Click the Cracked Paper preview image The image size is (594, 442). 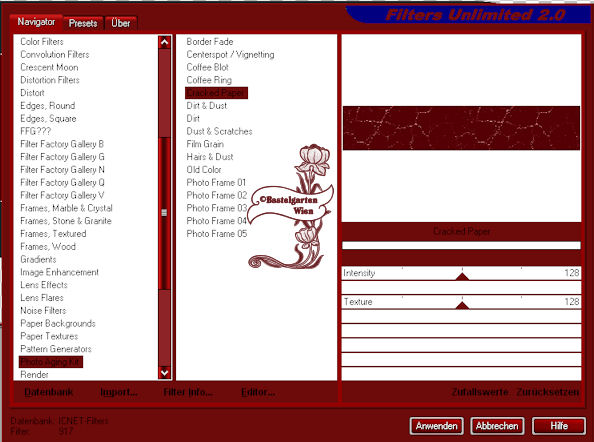[461, 128]
